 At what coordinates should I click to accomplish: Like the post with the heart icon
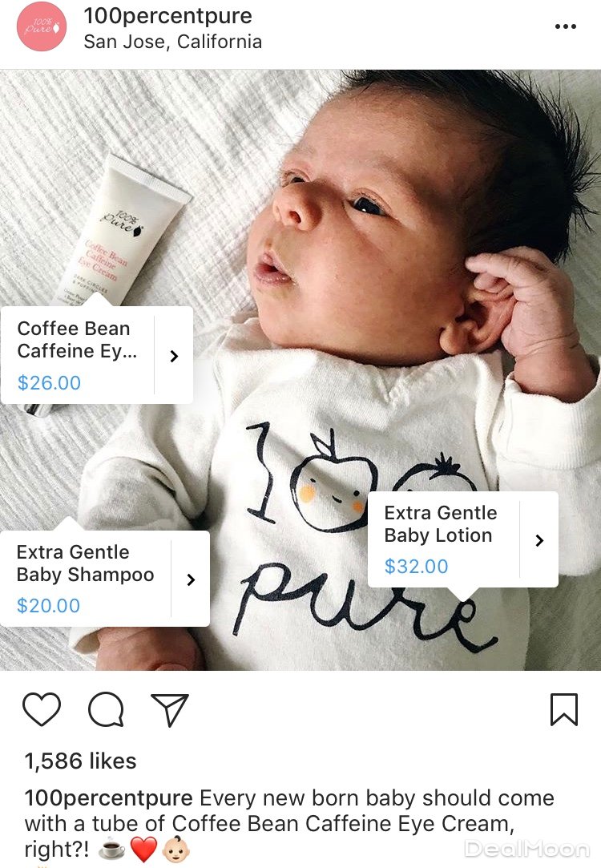[42, 709]
